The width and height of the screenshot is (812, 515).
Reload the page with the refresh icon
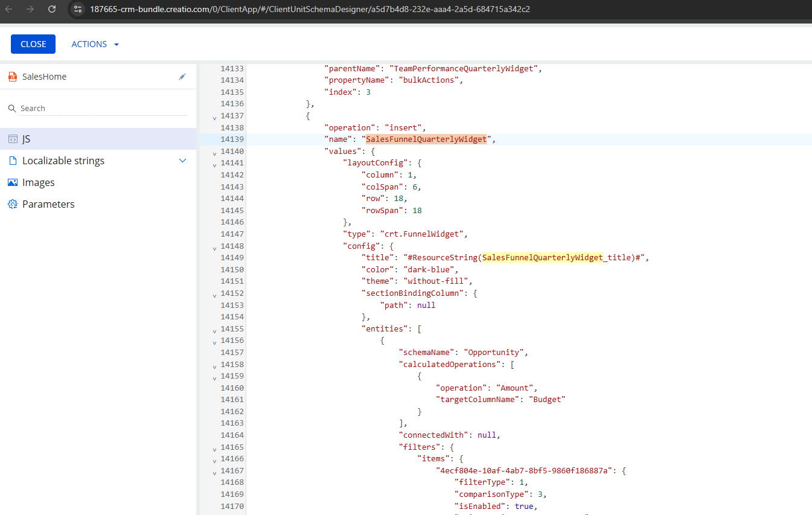tap(52, 9)
